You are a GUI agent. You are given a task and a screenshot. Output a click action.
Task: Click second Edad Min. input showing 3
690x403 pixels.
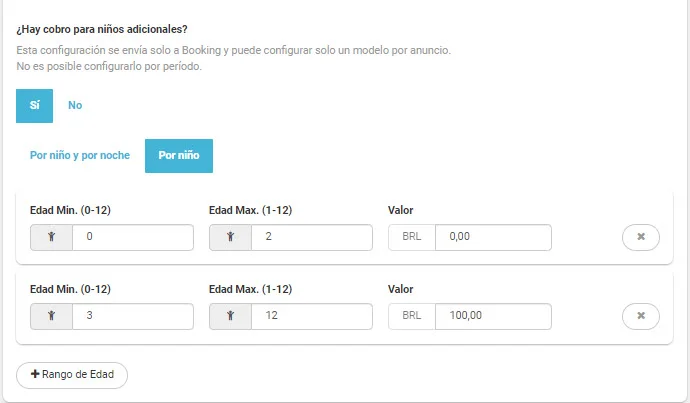click(x=132, y=316)
